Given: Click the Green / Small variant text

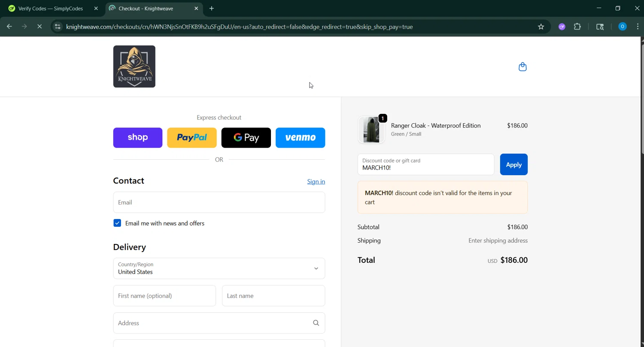Looking at the screenshot, I should (406, 134).
